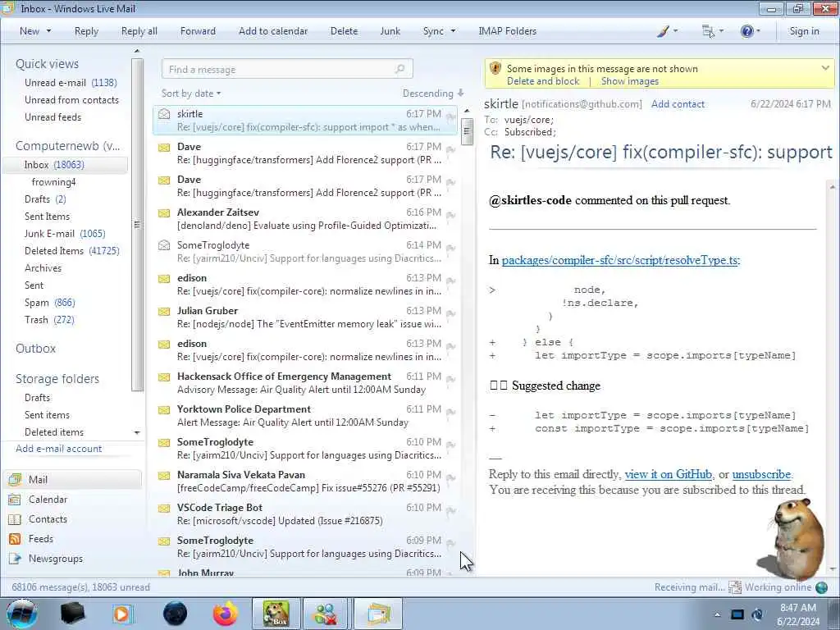Open the paintbrush customize icon in toolbar

pos(664,31)
